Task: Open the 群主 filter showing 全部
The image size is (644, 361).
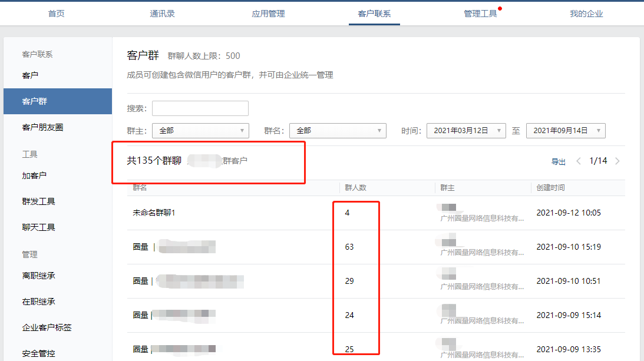Action: point(200,130)
